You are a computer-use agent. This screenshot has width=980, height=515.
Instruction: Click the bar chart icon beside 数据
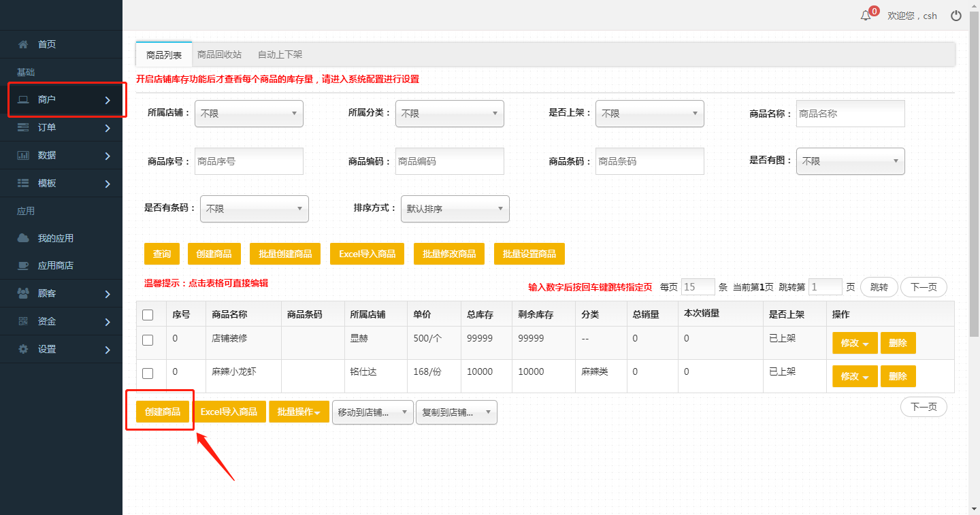point(23,155)
